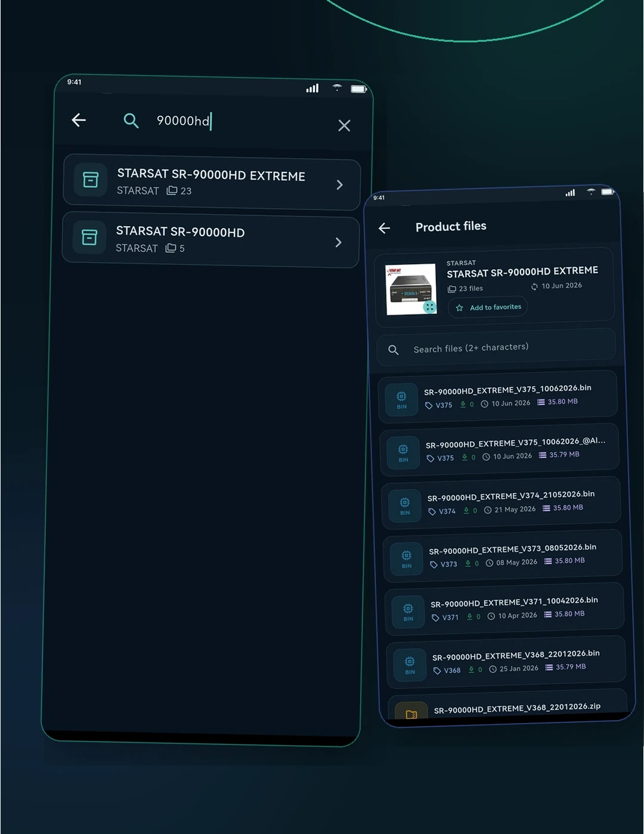Click the Product files title
Image resolution: width=644 pixels, height=834 pixels.
tap(451, 227)
